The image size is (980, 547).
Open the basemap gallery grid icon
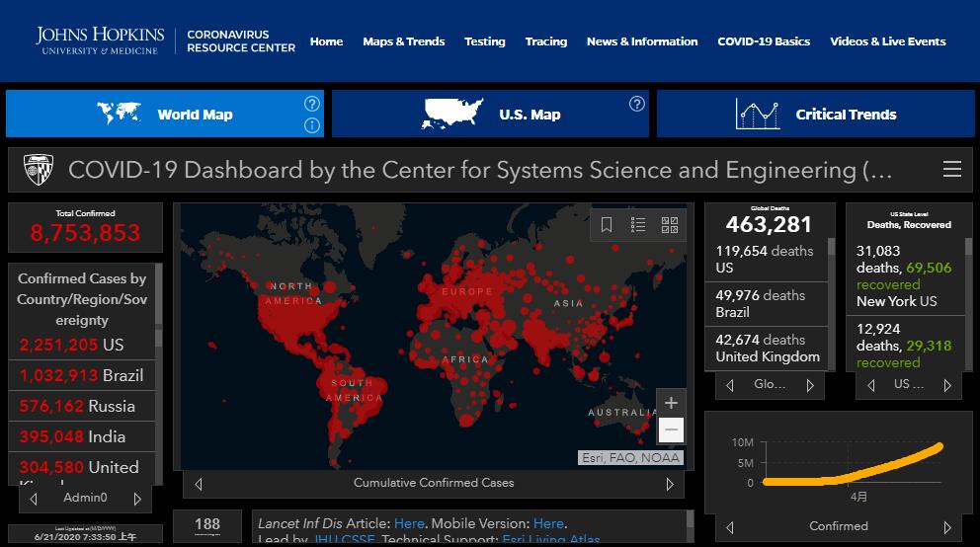coord(669,225)
